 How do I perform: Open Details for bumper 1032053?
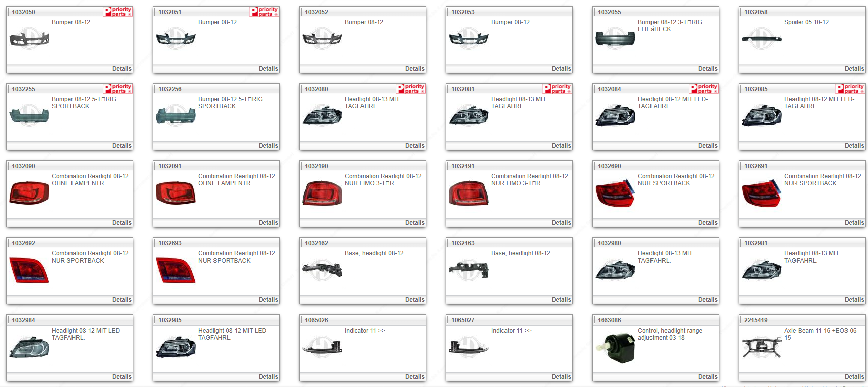[x=561, y=69]
